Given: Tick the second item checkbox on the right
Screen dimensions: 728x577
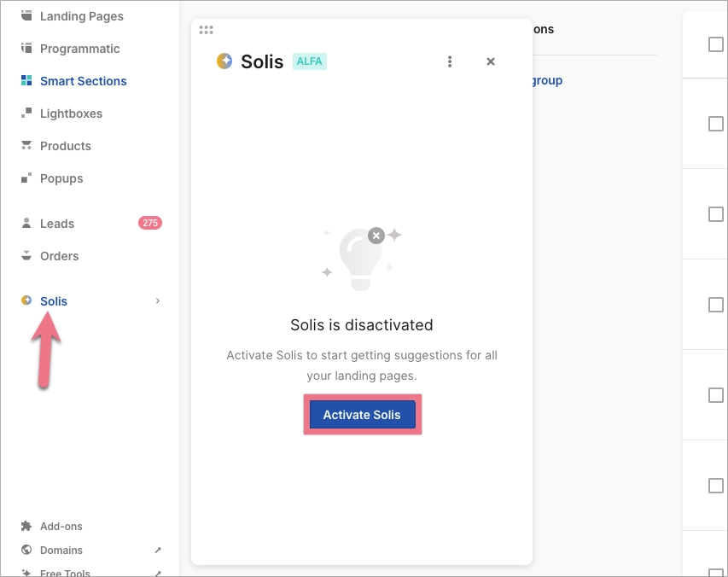Looking at the screenshot, I should coord(714,124).
